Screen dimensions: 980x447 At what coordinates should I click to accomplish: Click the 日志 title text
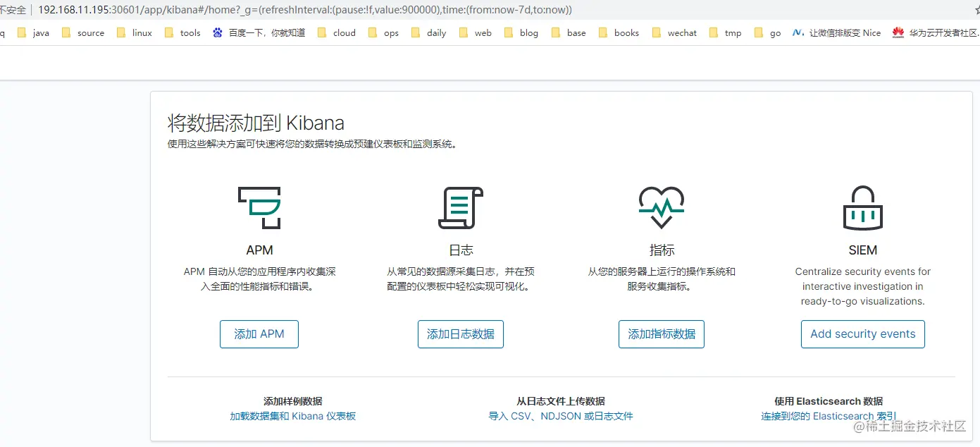coord(461,250)
